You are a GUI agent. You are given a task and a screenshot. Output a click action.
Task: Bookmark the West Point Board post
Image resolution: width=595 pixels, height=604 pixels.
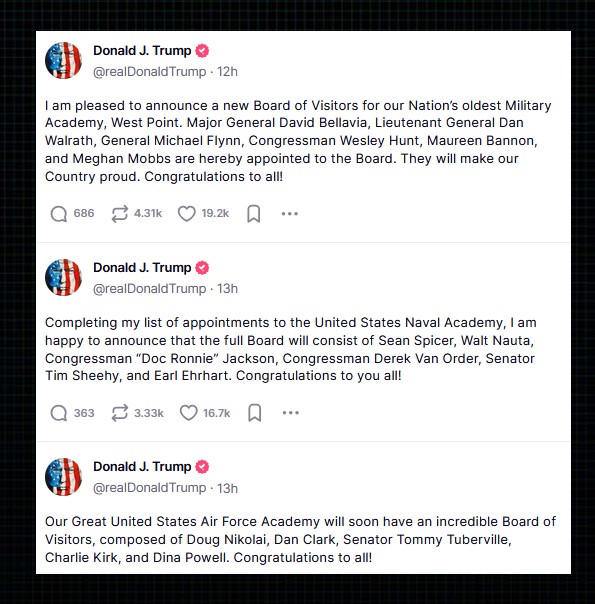(x=254, y=214)
